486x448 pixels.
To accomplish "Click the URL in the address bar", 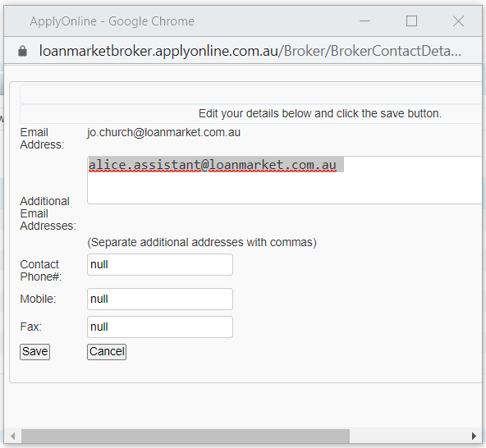I will [x=250, y=51].
